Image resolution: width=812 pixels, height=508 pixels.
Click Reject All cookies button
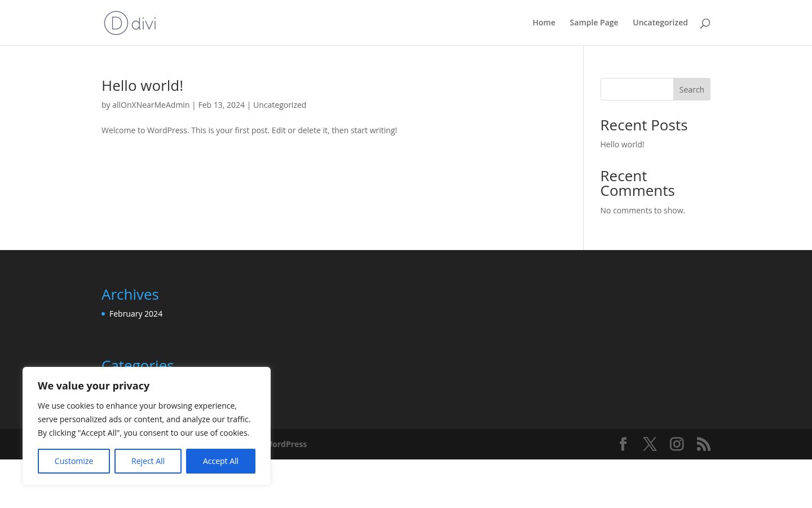click(x=148, y=461)
